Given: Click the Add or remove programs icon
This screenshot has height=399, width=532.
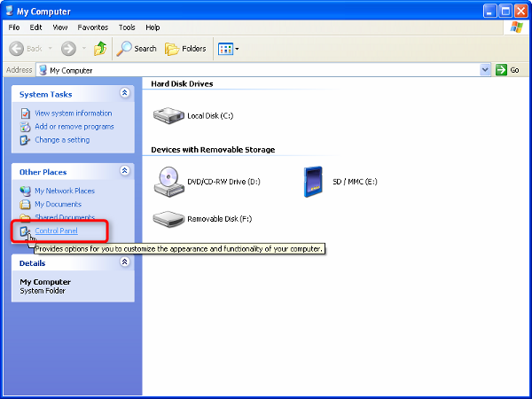Looking at the screenshot, I should coord(25,127).
